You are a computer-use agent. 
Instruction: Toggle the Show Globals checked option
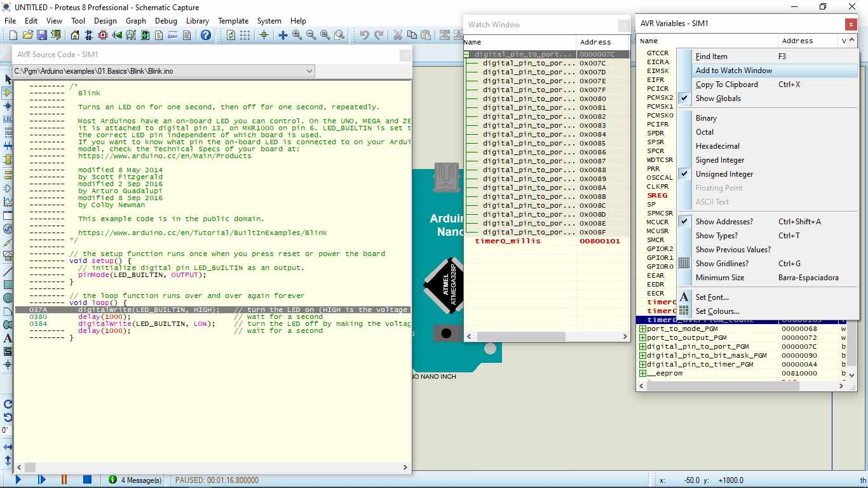pyautogui.click(x=768, y=98)
